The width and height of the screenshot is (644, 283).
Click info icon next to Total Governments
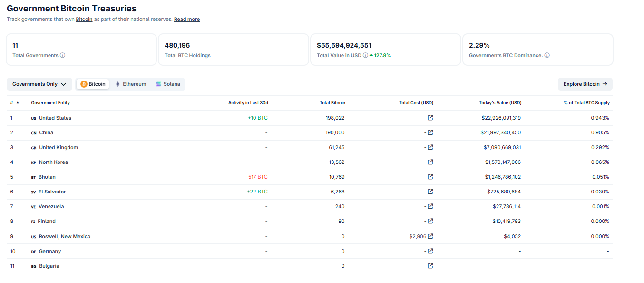pos(63,55)
